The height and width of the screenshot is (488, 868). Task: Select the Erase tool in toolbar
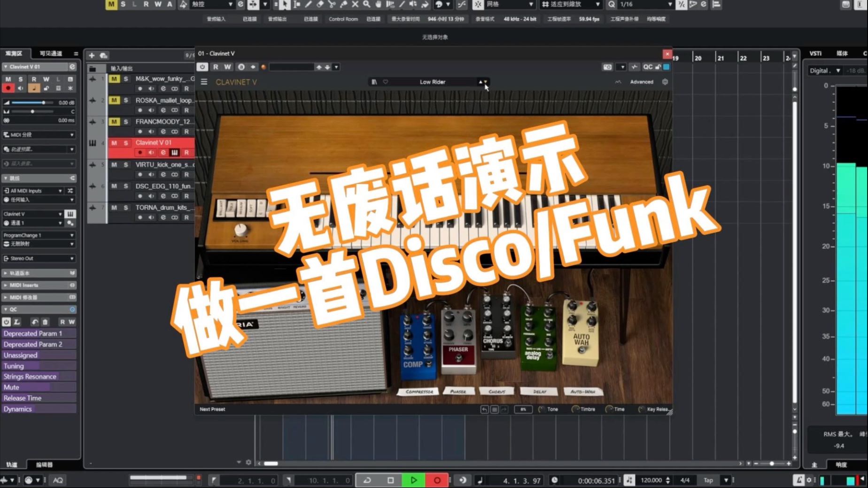pyautogui.click(x=320, y=4)
